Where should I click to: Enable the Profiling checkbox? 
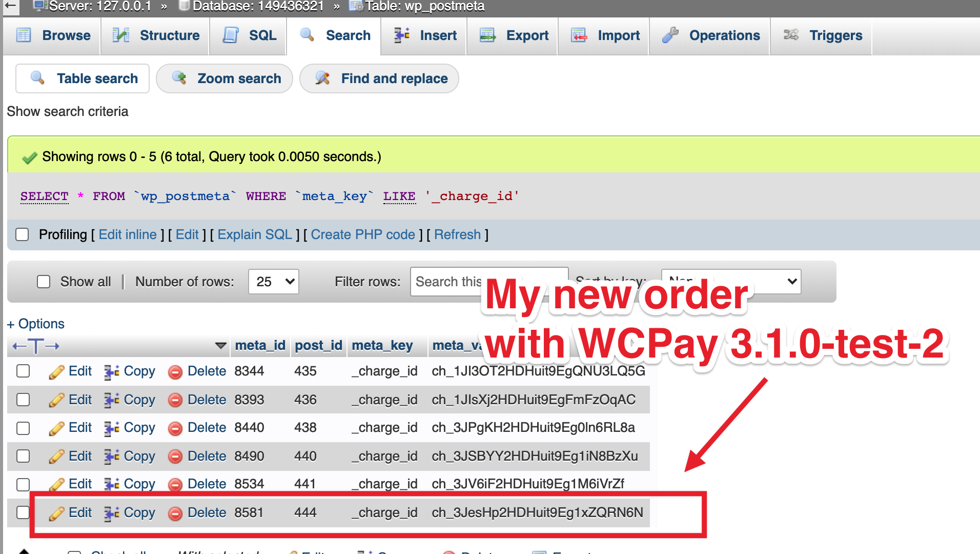click(x=22, y=234)
